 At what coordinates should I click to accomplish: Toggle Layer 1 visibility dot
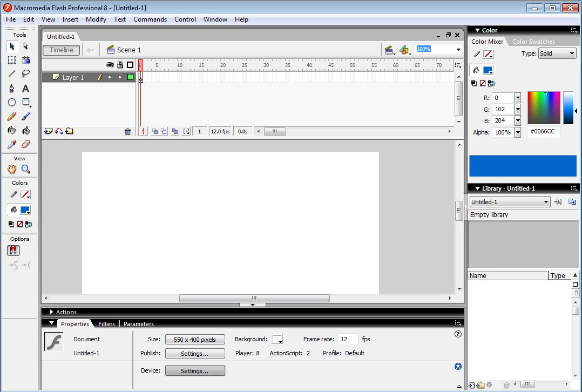point(110,77)
